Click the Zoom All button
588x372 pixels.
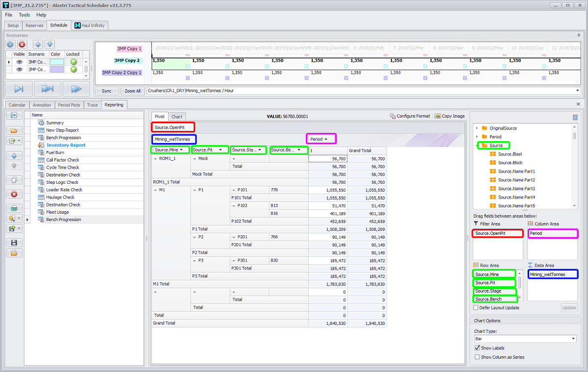(132, 91)
